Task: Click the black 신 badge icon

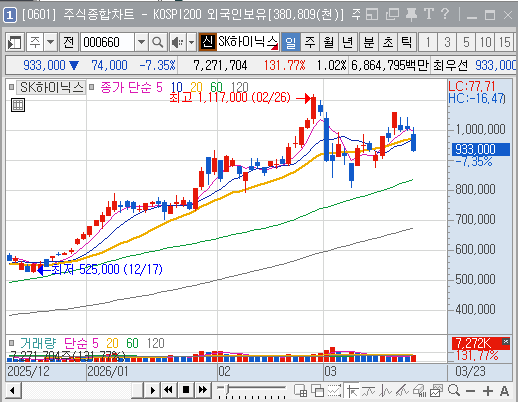Action: click(207, 42)
